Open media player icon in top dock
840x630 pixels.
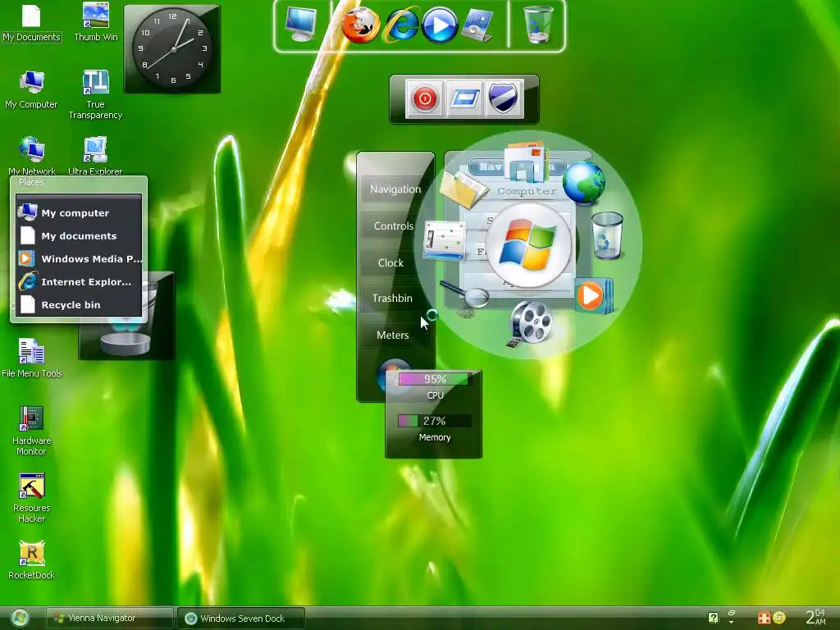click(x=440, y=25)
